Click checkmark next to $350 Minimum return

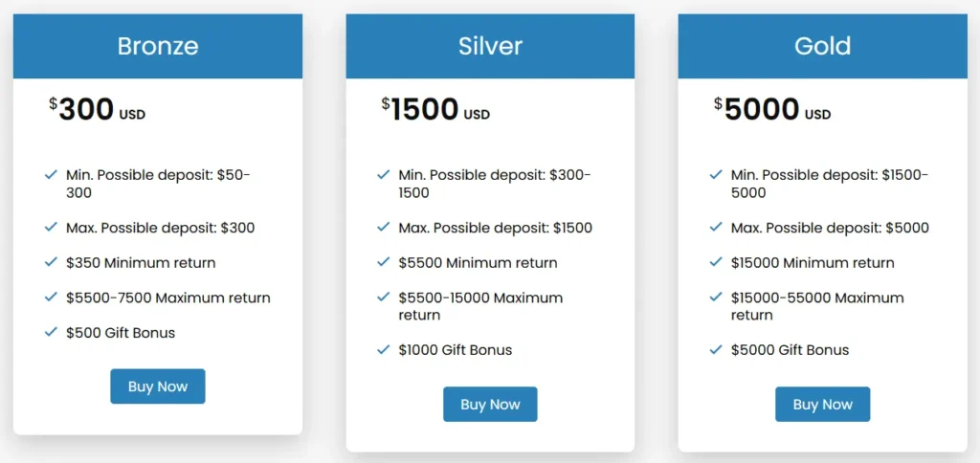[x=51, y=262]
